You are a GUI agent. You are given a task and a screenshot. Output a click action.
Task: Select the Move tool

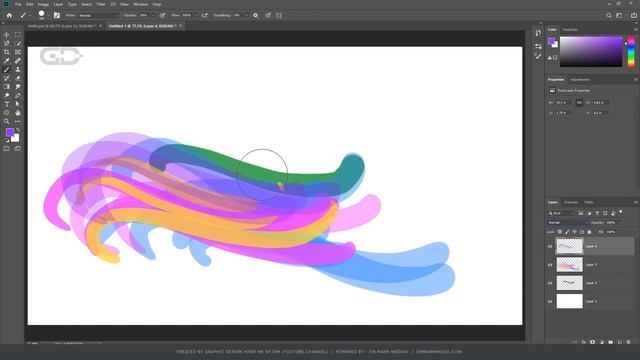(x=7, y=35)
